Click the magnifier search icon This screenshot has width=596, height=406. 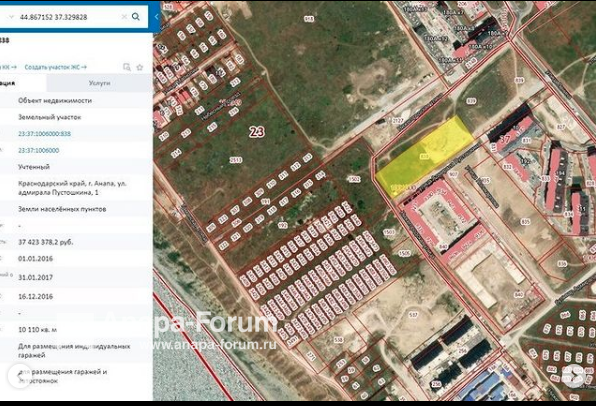[x=136, y=17]
